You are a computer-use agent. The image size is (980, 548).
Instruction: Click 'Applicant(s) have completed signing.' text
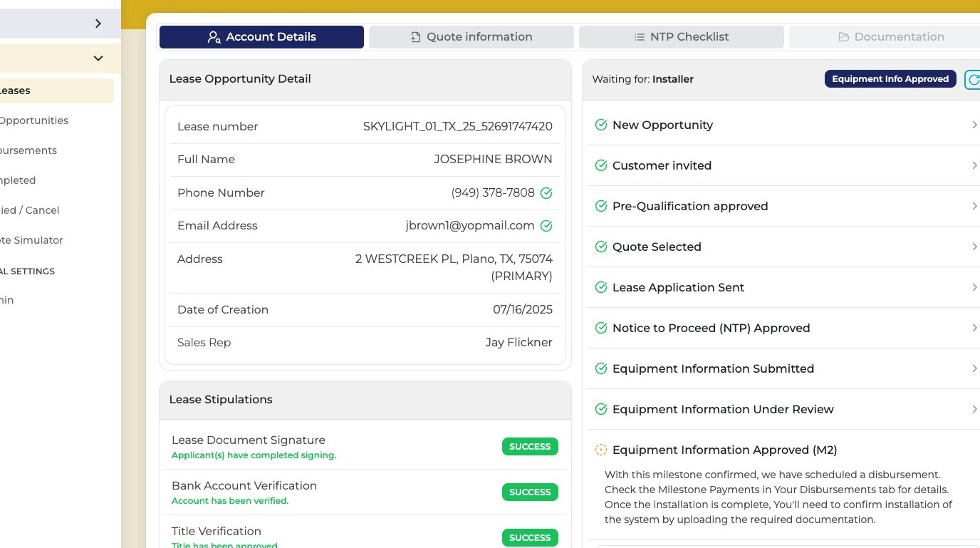tap(254, 455)
